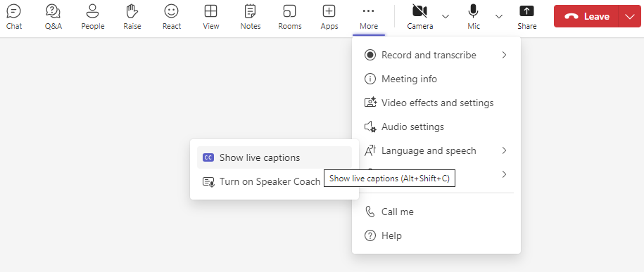Expand the Language and speech chevron

[505, 150]
